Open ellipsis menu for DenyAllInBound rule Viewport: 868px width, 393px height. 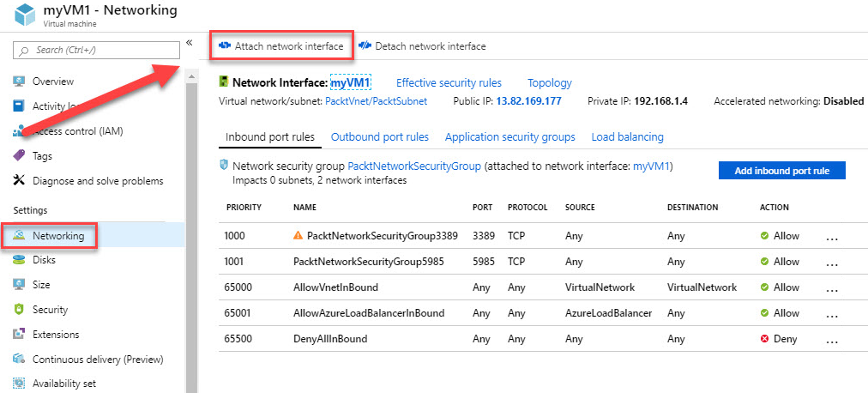pyautogui.click(x=831, y=341)
